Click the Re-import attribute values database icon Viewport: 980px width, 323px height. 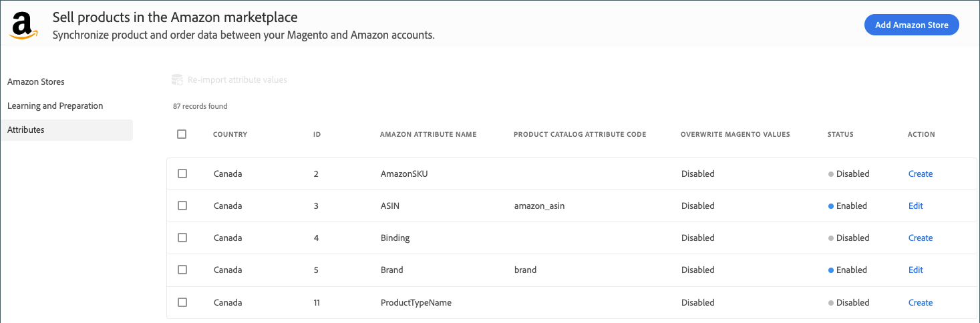point(177,80)
